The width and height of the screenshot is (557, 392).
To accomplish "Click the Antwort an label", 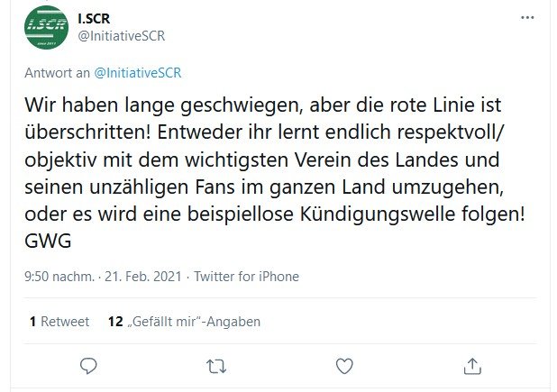I will click(57, 73).
